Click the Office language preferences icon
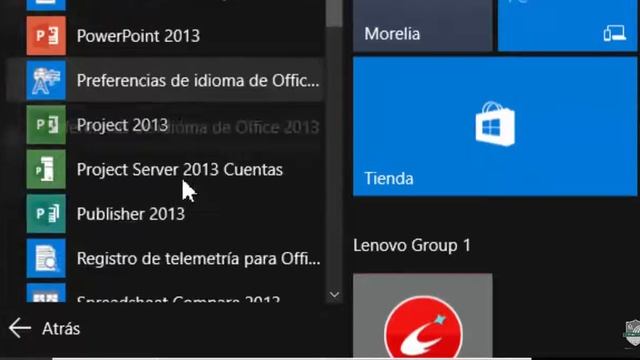 coord(46,80)
